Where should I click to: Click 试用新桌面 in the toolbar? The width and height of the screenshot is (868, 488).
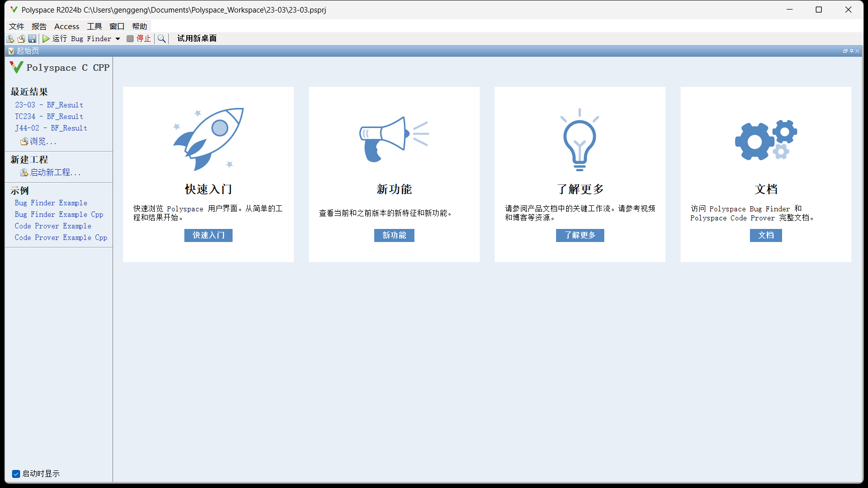pos(197,39)
